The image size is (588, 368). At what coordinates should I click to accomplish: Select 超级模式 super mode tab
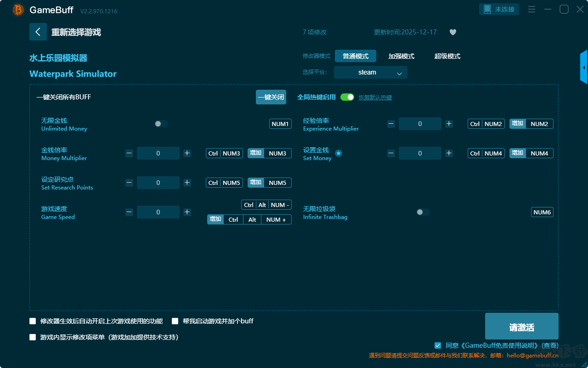(x=447, y=56)
